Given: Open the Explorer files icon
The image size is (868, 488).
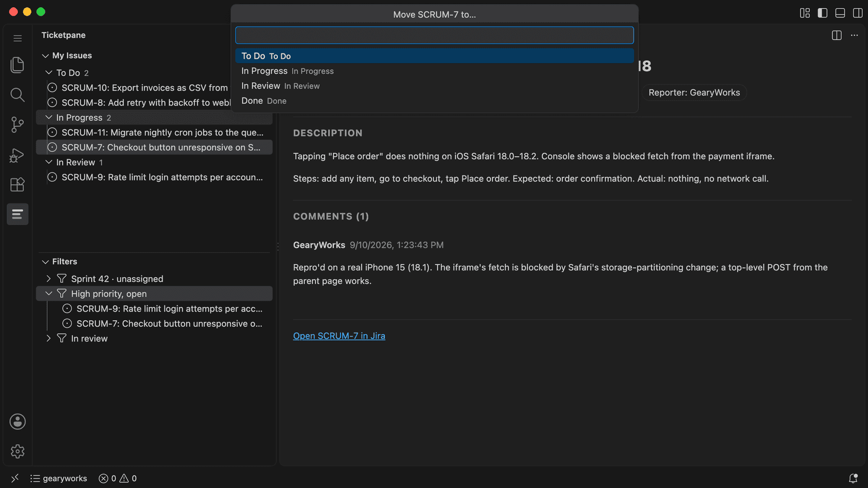Looking at the screenshot, I should tap(17, 65).
